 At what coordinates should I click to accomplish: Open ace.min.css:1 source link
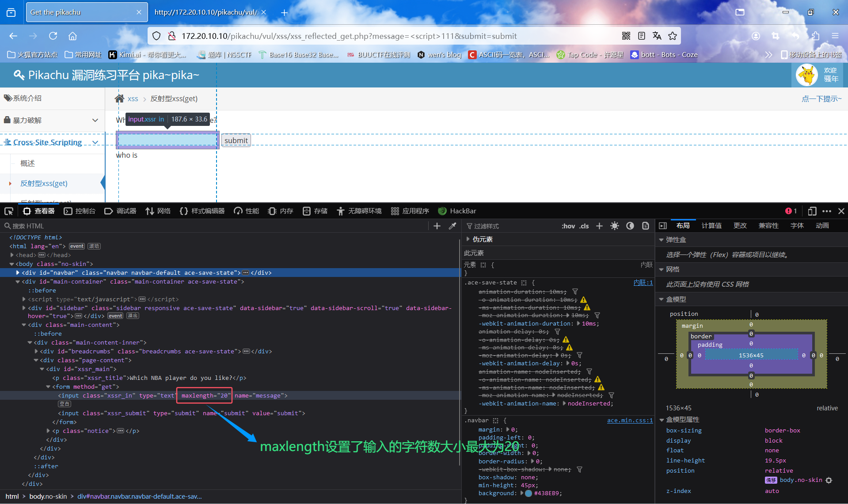630,421
